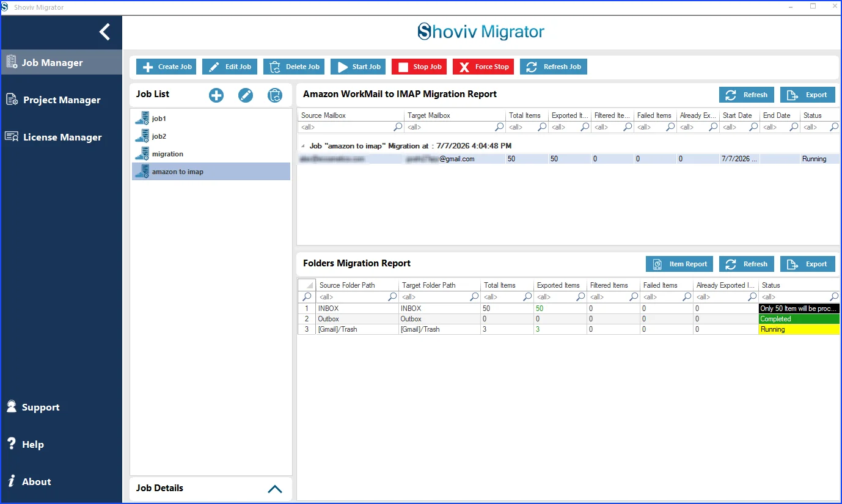This screenshot has width=842, height=504.
Task: Click the Refresh Job button
Action: tap(554, 67)
